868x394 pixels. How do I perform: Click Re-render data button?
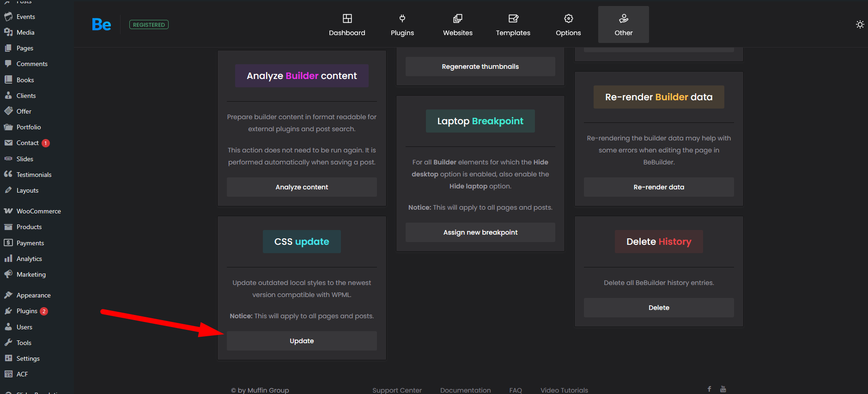coord(658,187)
